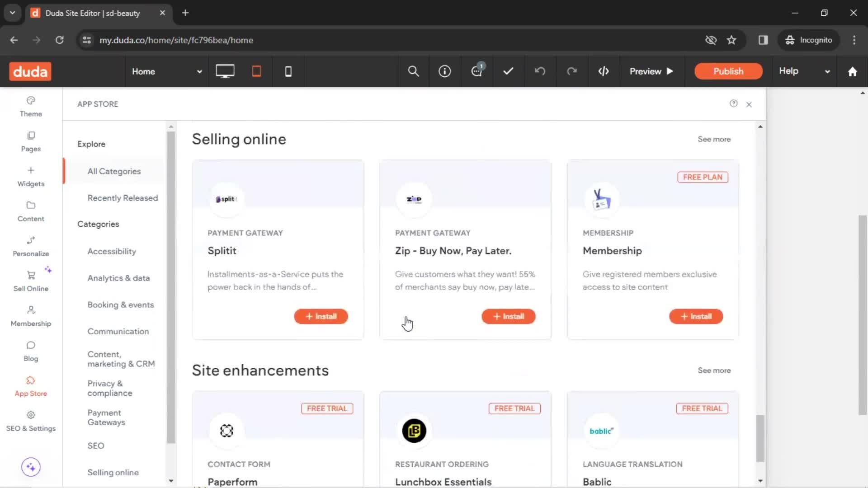Viewport: 868px width, 488px height.
Task: Switch to desktop device view
Action: [225, 71]
